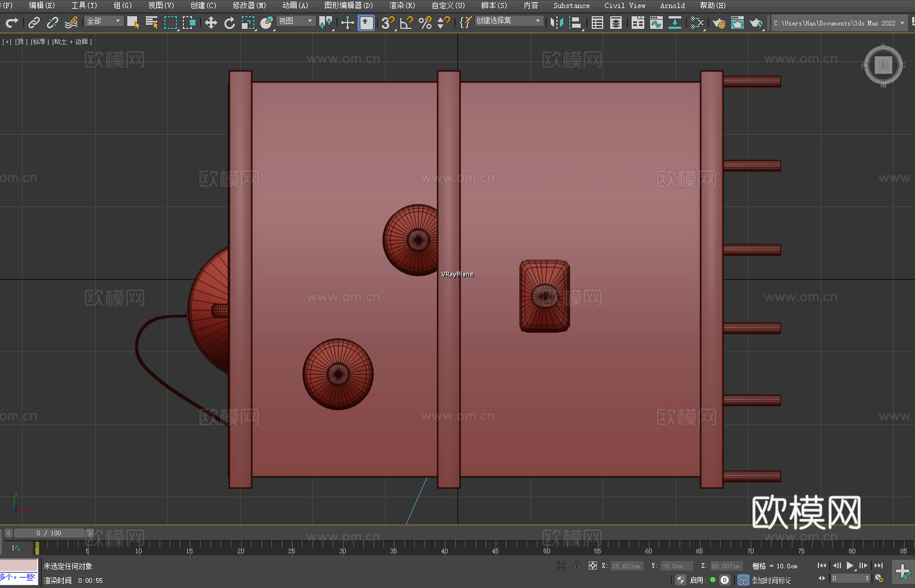Click the Use Pivot Point Center icon

pos(326,23)
